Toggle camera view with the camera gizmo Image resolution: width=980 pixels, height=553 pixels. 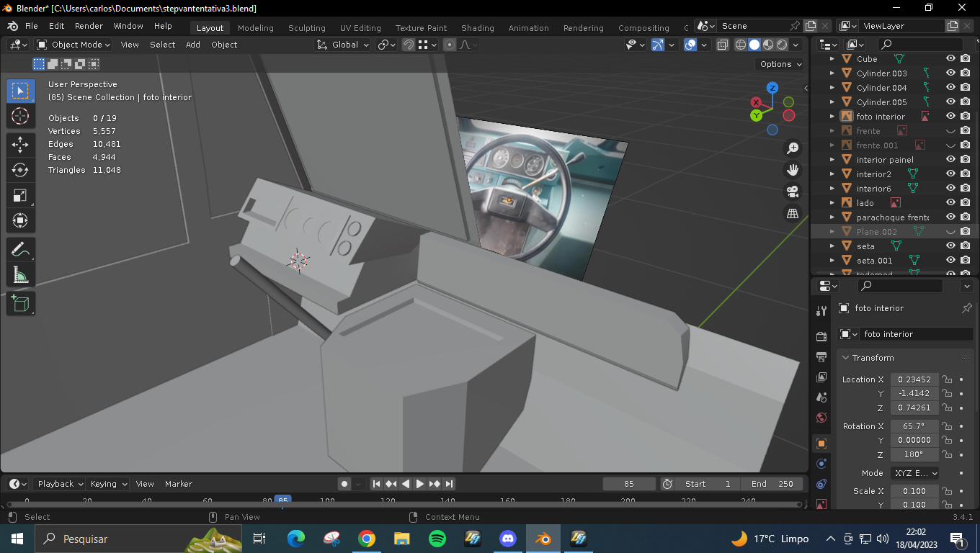(x=793, y=192)
